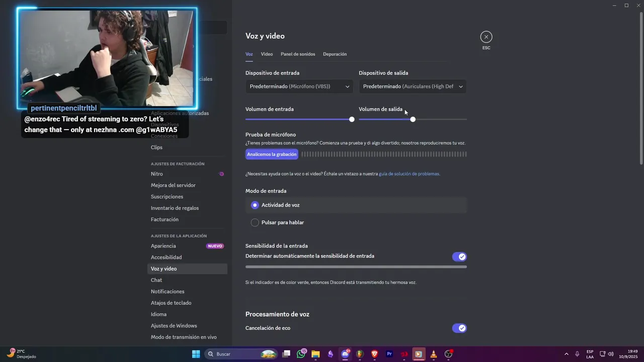The height and width of the screenshot is (362, 644).
Task: Open WhatsApp from the taskbar
Action: coord(301,354)
